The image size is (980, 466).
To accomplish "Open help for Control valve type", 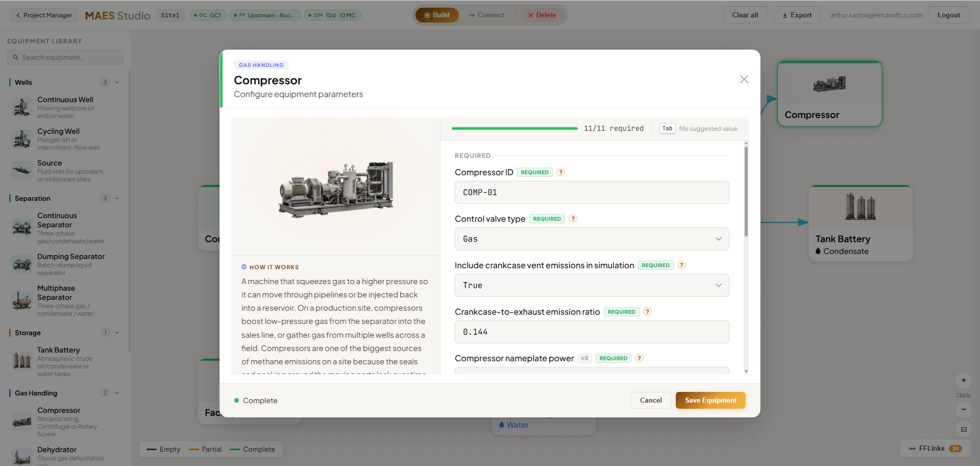I will 573,219.
